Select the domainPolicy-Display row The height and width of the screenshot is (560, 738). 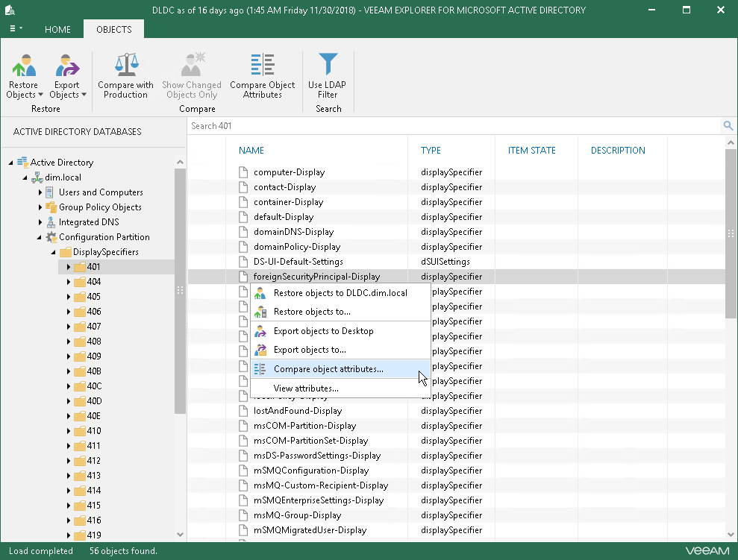[x=457, y=247]
